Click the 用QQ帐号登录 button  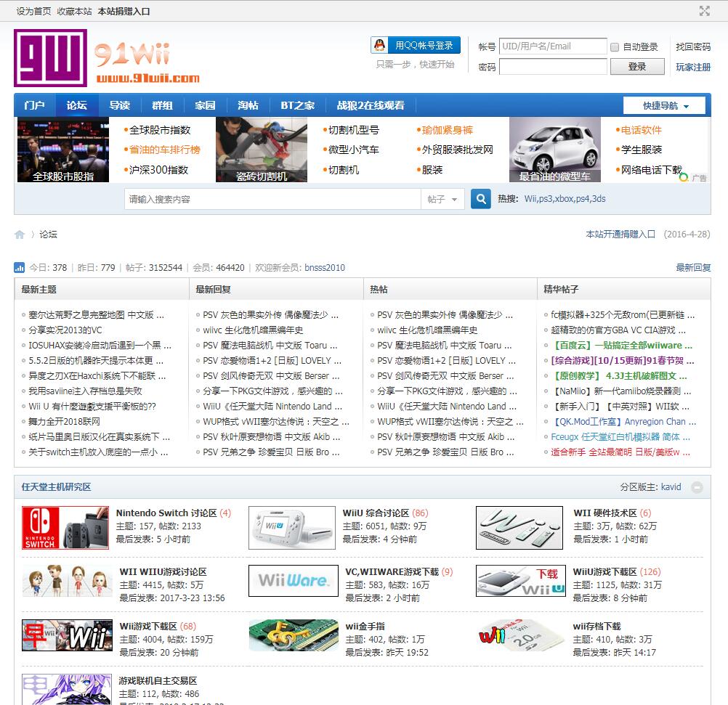[x=416, y=45]
